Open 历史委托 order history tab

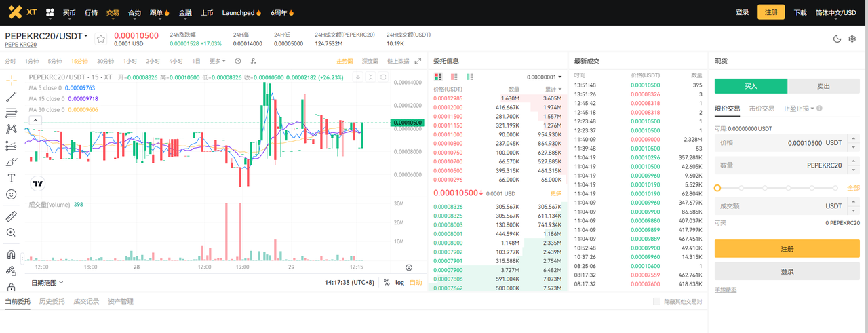click(x=51, y=301)
